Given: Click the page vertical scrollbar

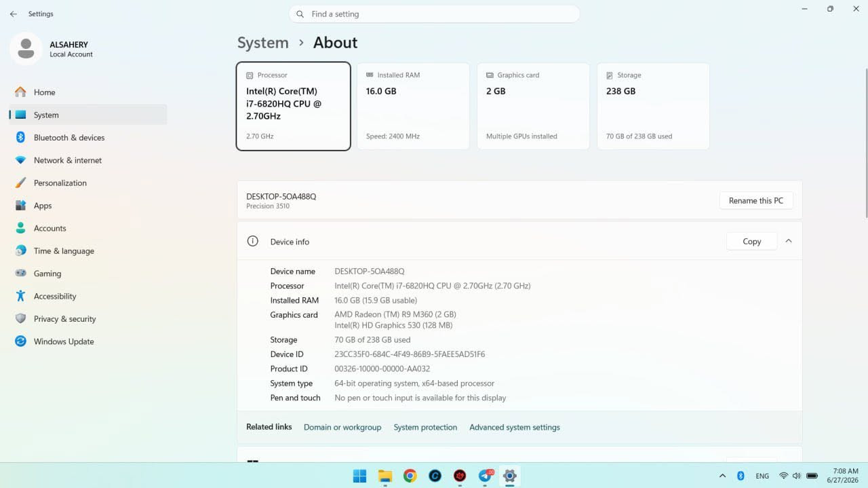Looking at the screenshot, I should (x=865, y=143).
